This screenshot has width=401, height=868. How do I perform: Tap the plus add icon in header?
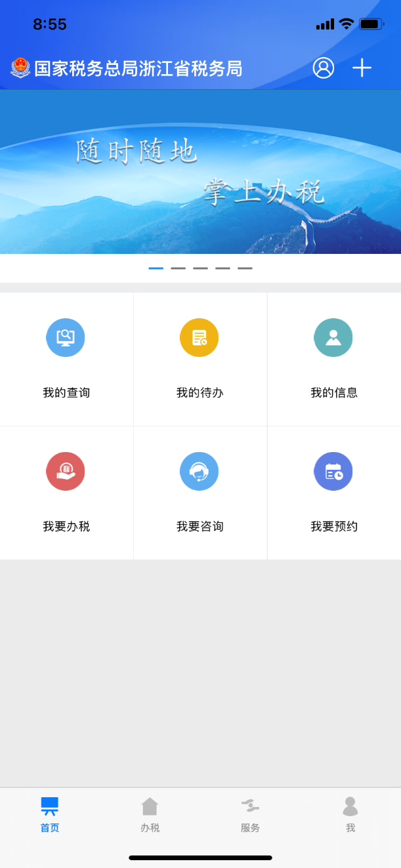click(362, 68)
